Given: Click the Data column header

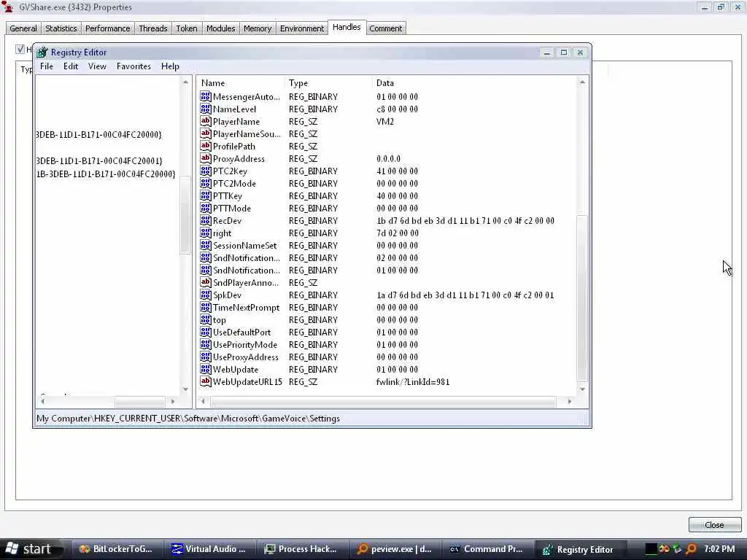Looking at the screenshot, I should pos(473,83).
